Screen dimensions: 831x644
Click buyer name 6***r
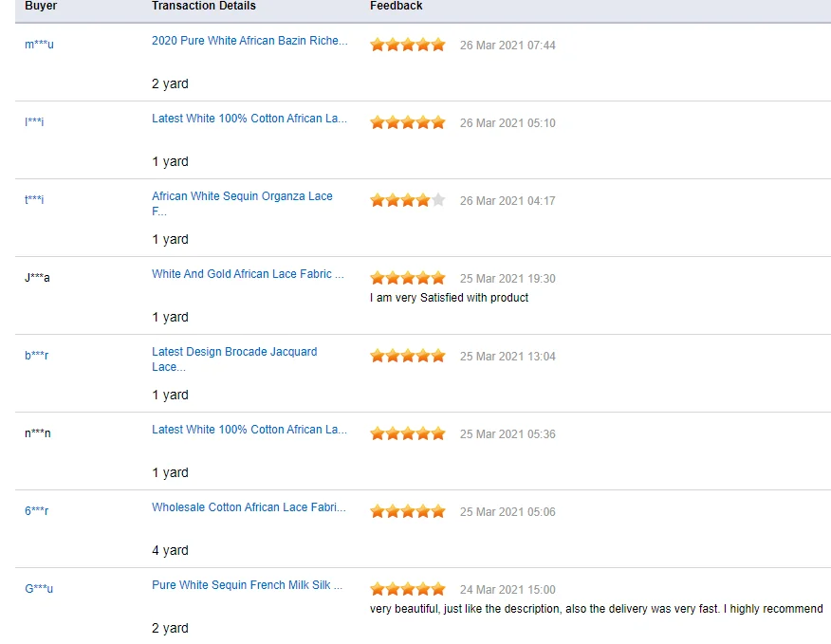point(37,511)
